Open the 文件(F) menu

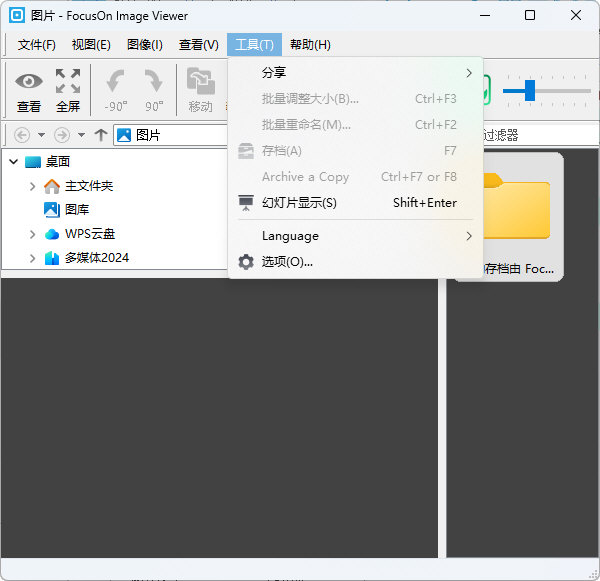[x=37, y=45]
